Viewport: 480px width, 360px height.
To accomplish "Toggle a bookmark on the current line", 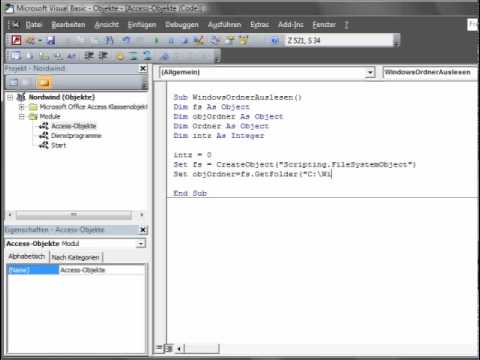I will tap(165, 56).
